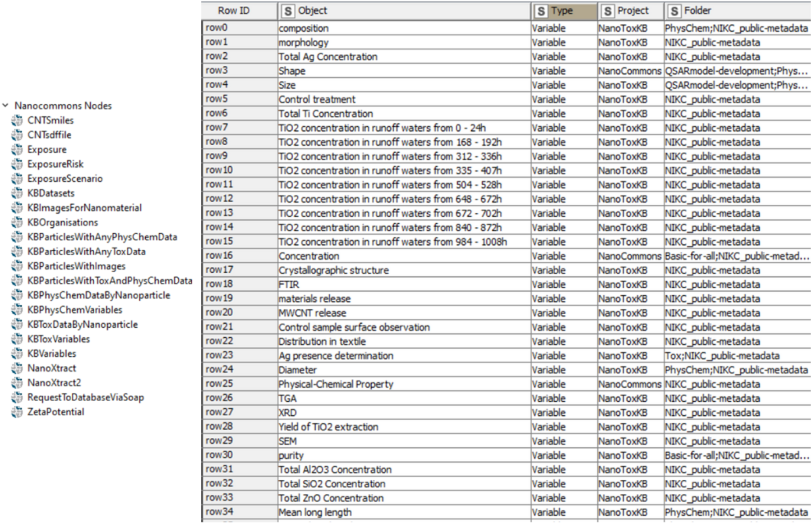Collapse the Nanocommons Nodes tree

point(5,106)
